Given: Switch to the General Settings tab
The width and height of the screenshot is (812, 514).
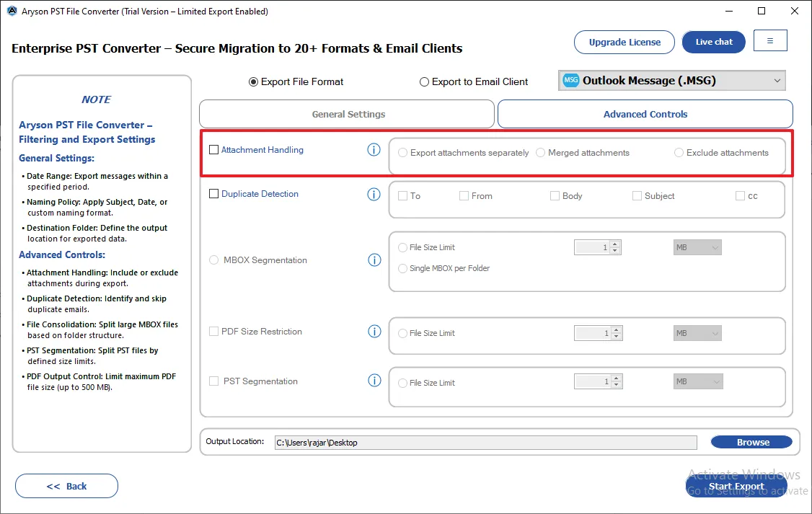Looking at the screenshot, I should (x=347, y=114).
